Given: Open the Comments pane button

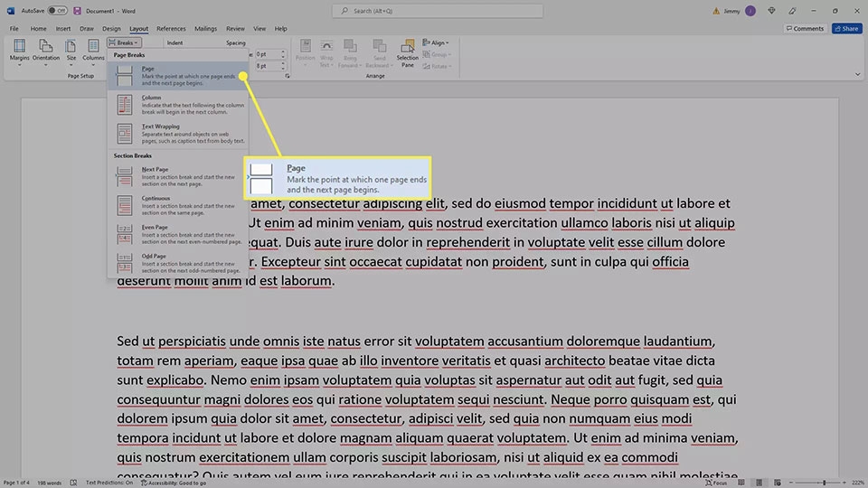Looking at the screenshot, I should [805, 28].
